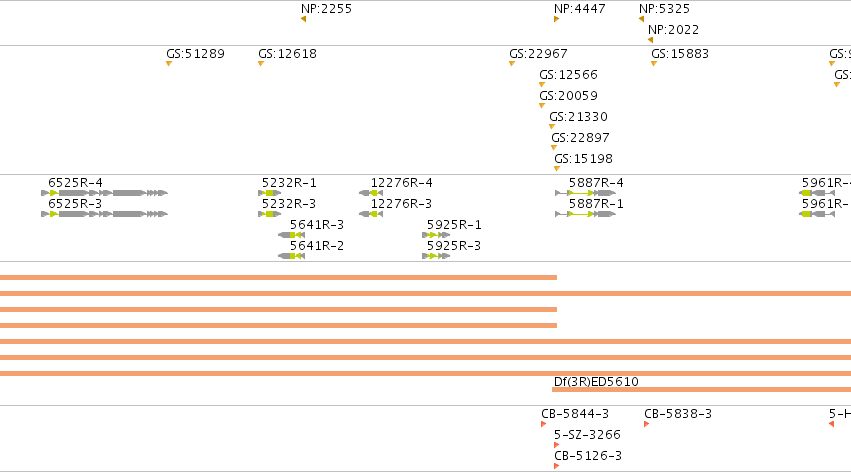Open the NP:2255 label
The image size is (851, 472).
coord(326,9)
